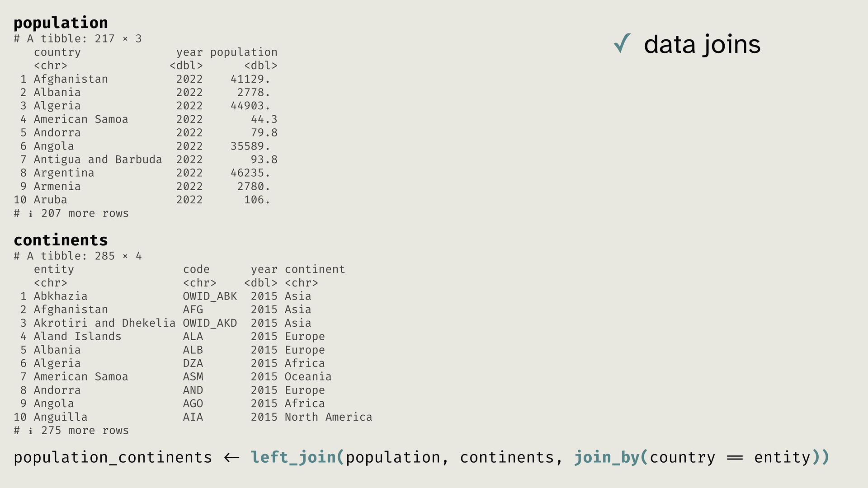Click Antigua and Barbuda row

98,160
